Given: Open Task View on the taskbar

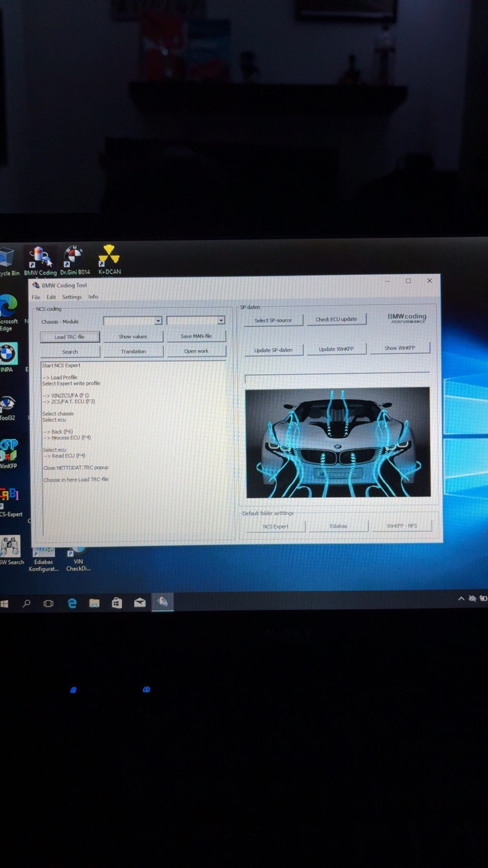Looking at the screenshot, I should click(48, 603).
